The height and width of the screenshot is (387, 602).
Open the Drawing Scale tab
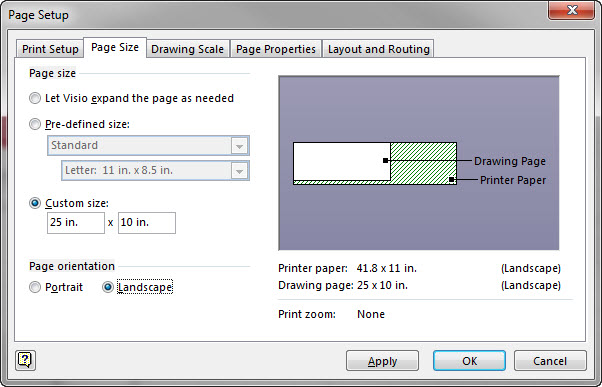click(x=187, y=49)
